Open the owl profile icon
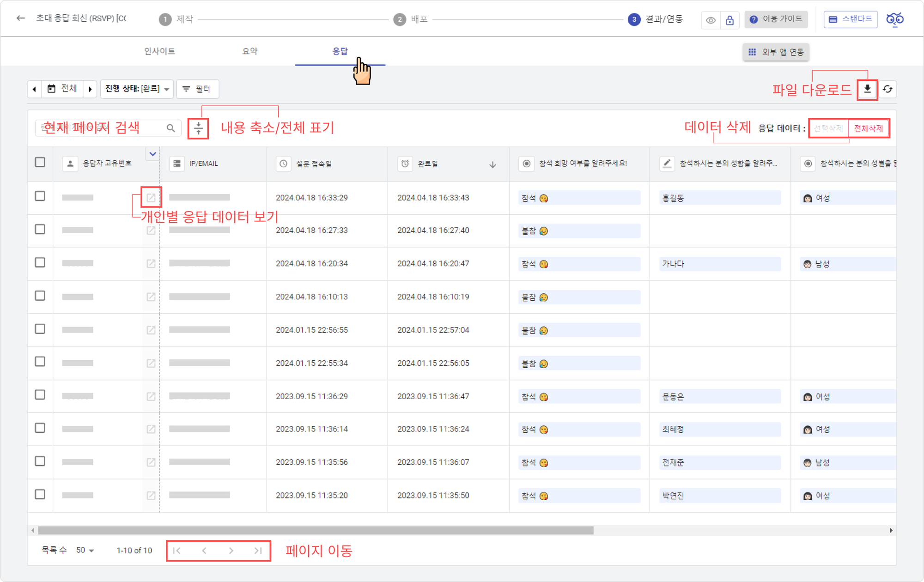 point(895,19)
